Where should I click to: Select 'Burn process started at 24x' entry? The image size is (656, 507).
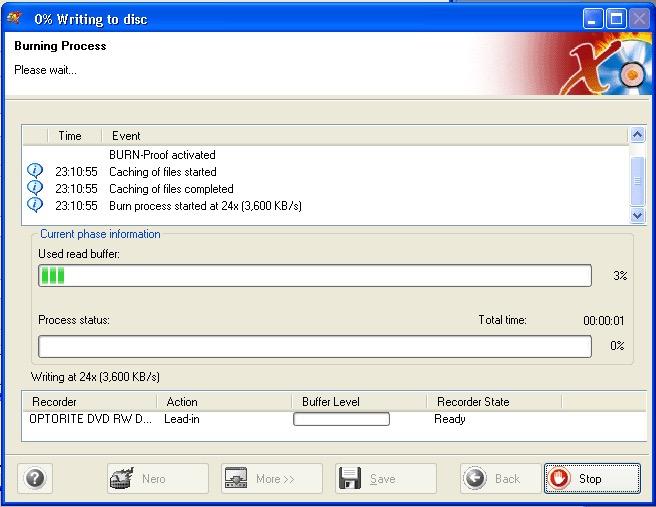[x=205, y=206]
